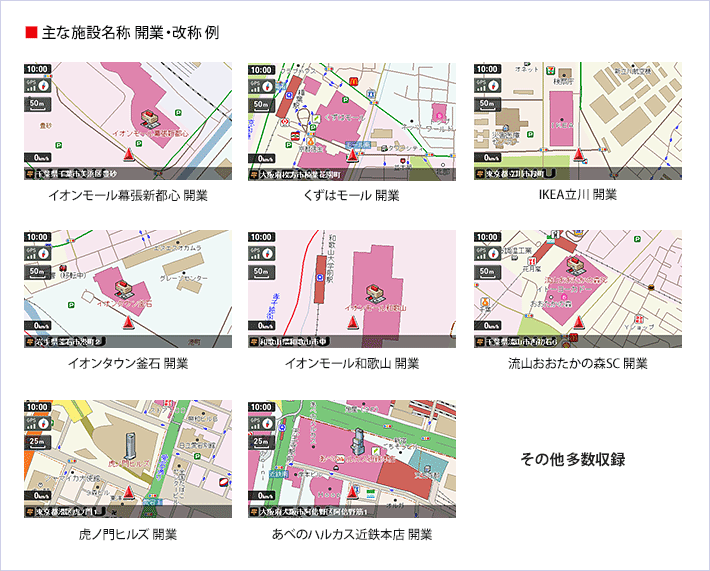Click the skyscraper icon in the 虎ノ門ヒルズ map
This screenshot has height=571, width=710.
pyautogui.click(x=130, y=446)
